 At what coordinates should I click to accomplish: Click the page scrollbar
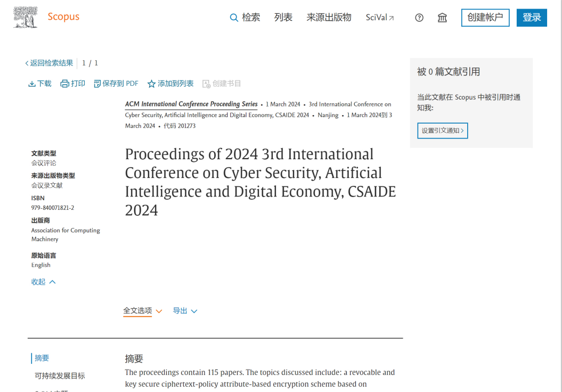560,196
